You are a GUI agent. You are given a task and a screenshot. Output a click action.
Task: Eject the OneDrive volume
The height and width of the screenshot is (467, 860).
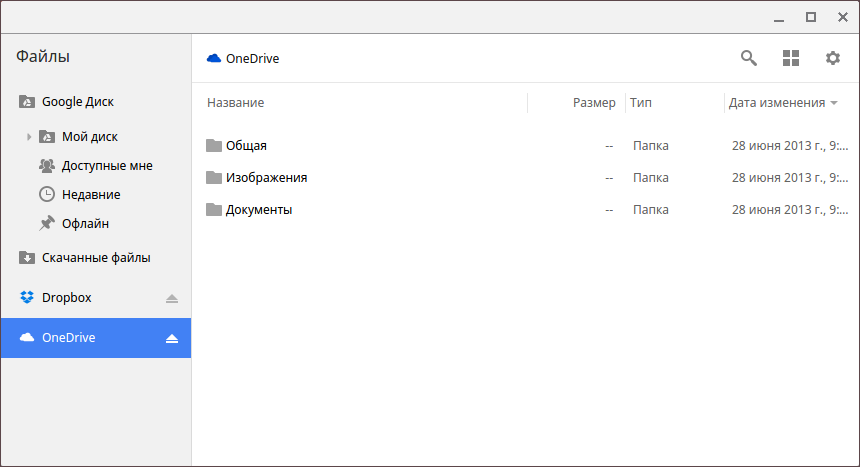pyautogui.click(x=172, y=338)
